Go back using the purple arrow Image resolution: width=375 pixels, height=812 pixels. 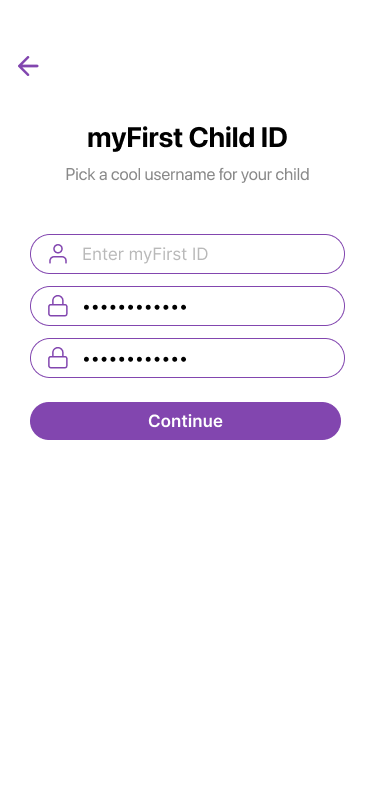point(28,66)
